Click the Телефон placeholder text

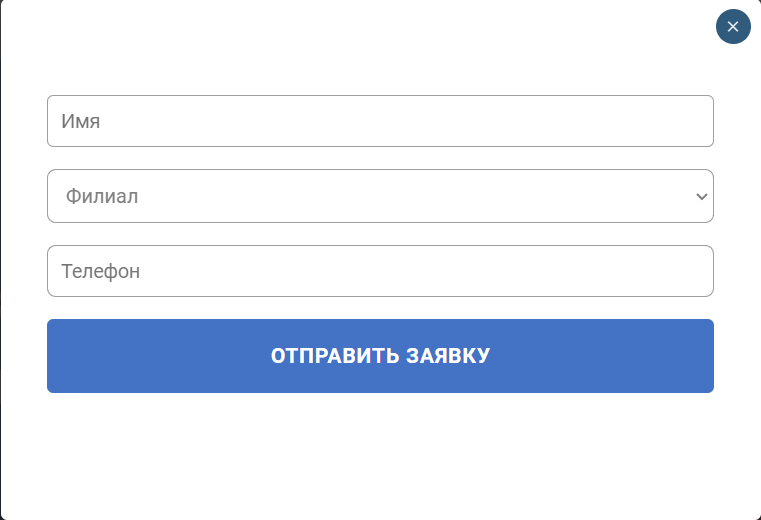tap(101, 271)
